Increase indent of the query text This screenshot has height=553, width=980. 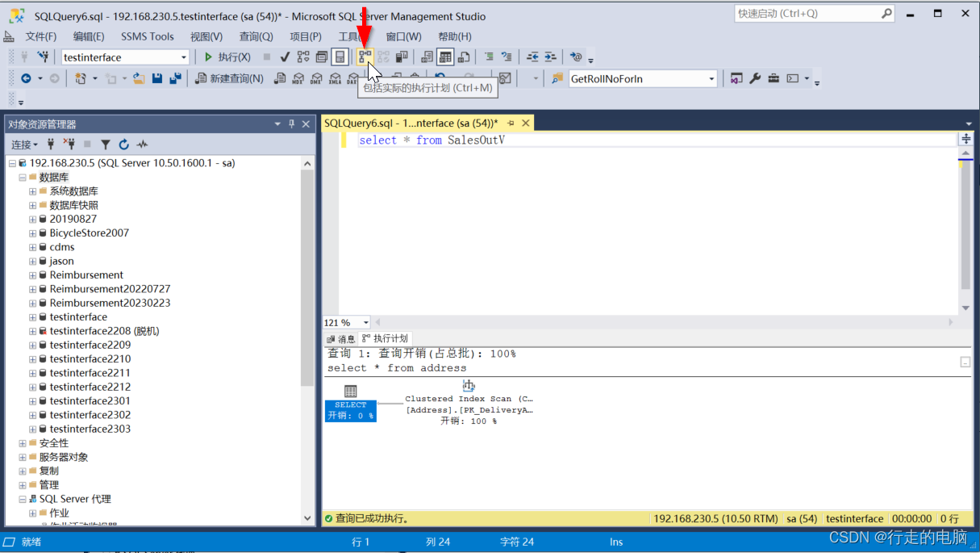550,57
